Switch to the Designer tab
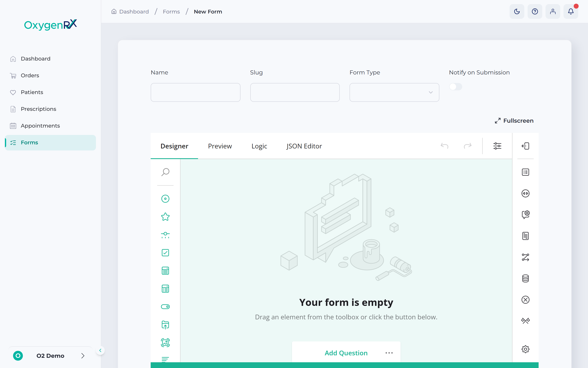Screen dimensions: 588x368 [174, 146]
